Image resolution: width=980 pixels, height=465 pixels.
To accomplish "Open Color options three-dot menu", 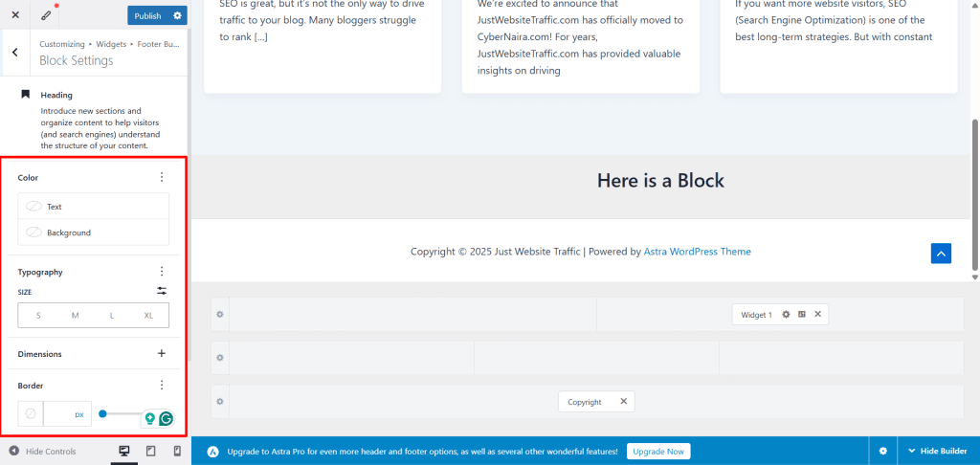I will pyautogui.click(x=162, y=177).
